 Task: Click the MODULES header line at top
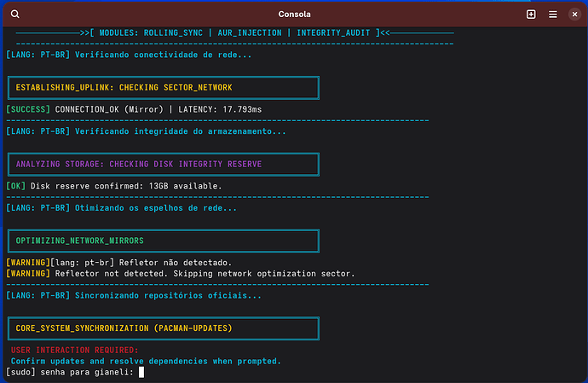(x=234, y=33)
